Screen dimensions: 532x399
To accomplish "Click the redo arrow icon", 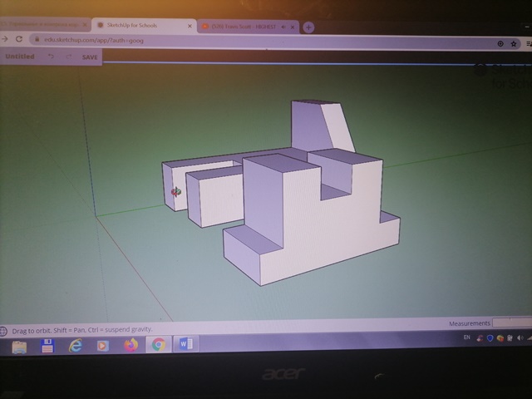I will (x=68, y=57).
